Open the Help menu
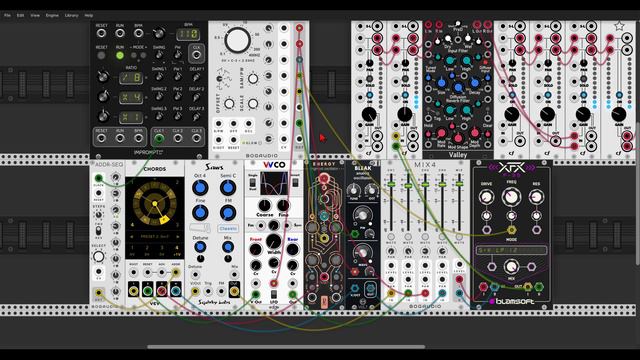The image size is (640, 360). [x=89, y=15]
